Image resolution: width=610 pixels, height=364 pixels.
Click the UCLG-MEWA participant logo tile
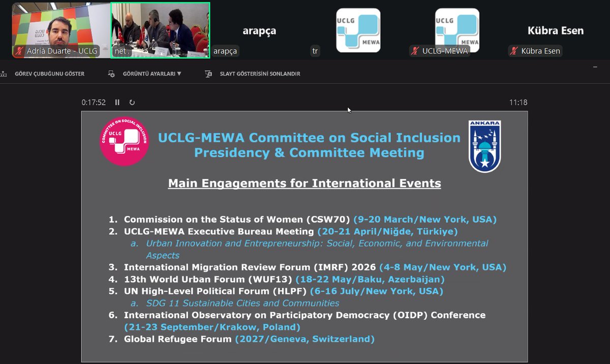[x=457, y=30]
